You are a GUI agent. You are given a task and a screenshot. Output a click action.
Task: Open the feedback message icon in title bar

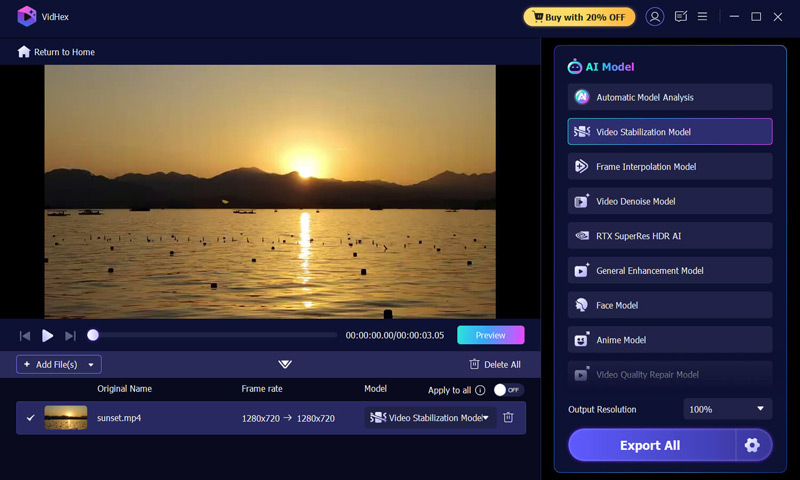(x=681, y=17)
